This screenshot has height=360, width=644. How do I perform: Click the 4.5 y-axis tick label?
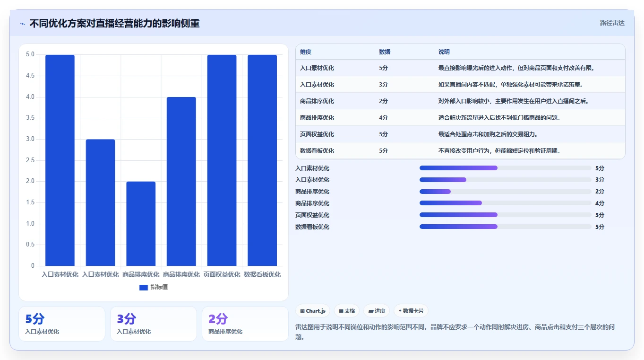point(30,76)
